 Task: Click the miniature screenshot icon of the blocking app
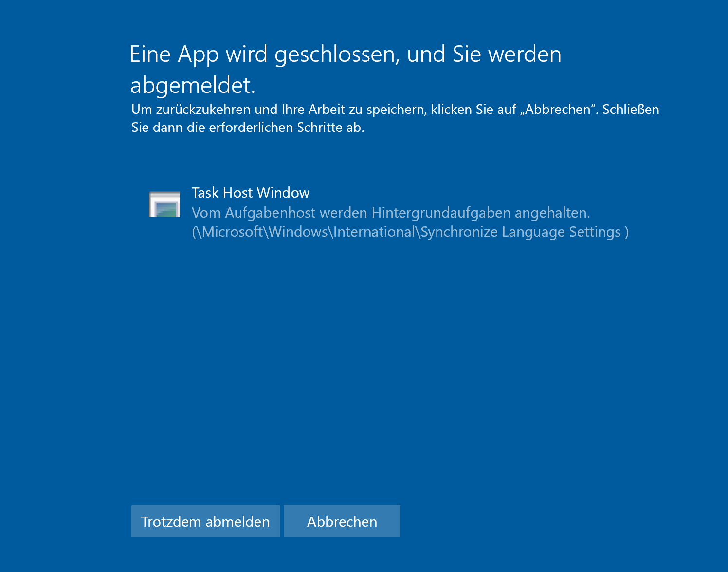pyautogui.click(x=164, y=204)
